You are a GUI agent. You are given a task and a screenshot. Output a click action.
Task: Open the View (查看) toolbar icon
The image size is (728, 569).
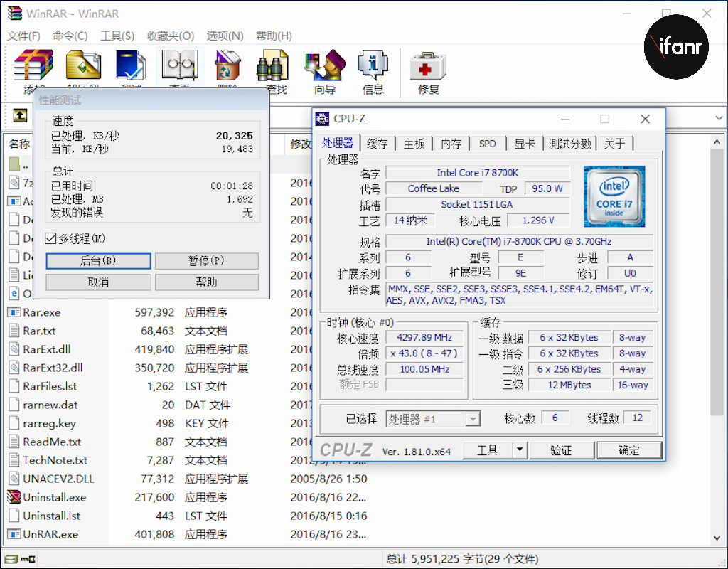click(179, 68)
